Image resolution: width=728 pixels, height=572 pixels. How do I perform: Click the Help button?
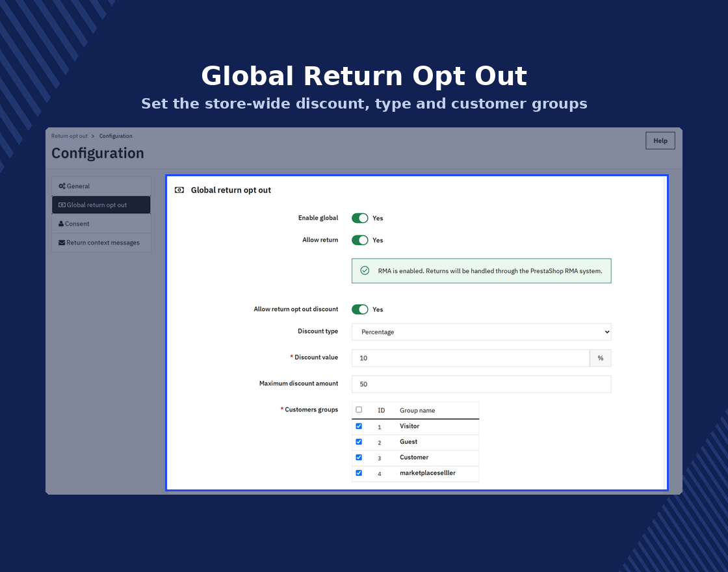660,140
